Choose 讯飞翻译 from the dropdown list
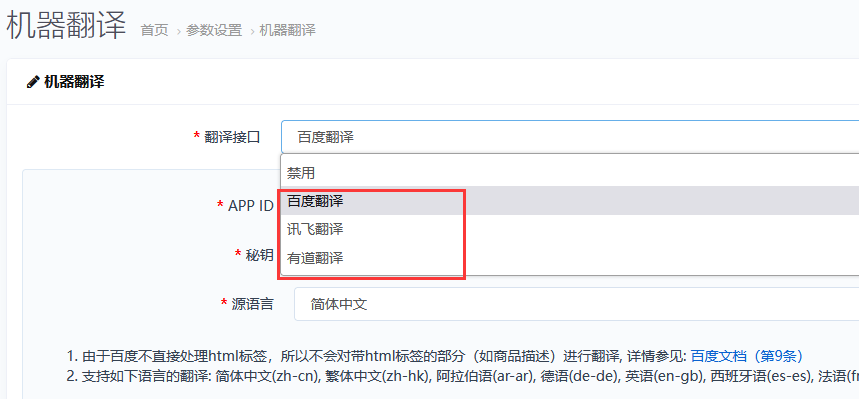 tap(570, 229)
